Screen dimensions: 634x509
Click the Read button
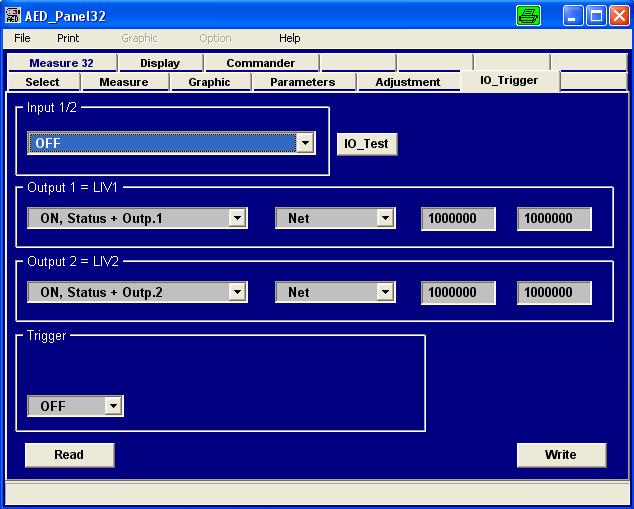point(70,455)
